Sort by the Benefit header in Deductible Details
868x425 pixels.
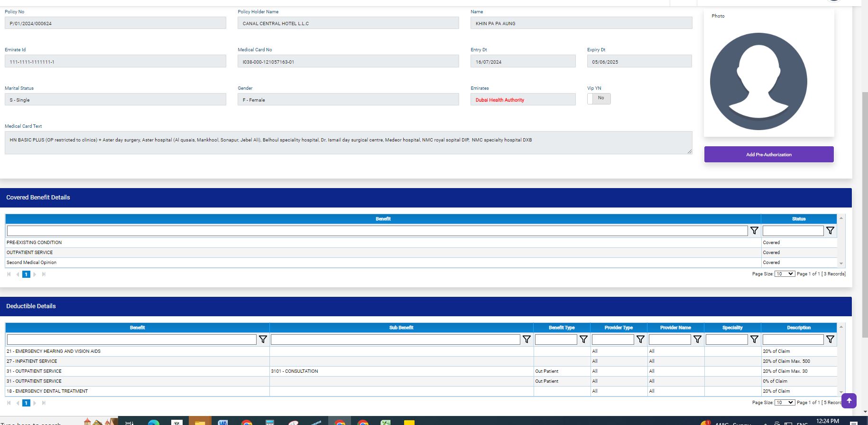[x=137, y=328]
